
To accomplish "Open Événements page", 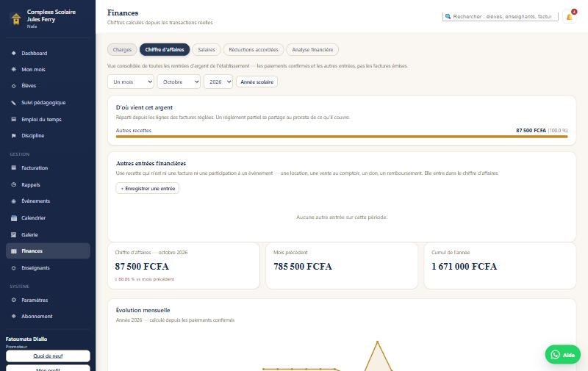I will [x=48, y=201].
